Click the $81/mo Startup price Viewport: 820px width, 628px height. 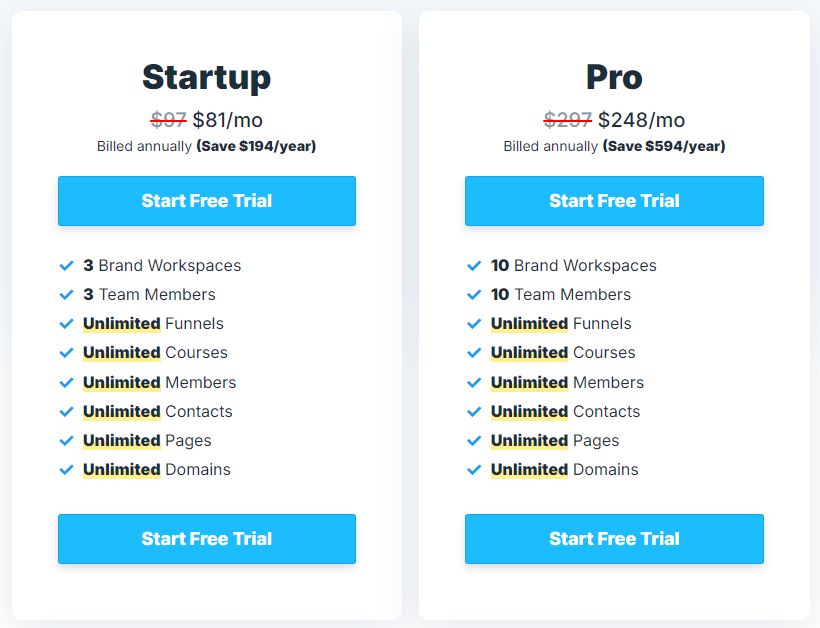[227, 120]
